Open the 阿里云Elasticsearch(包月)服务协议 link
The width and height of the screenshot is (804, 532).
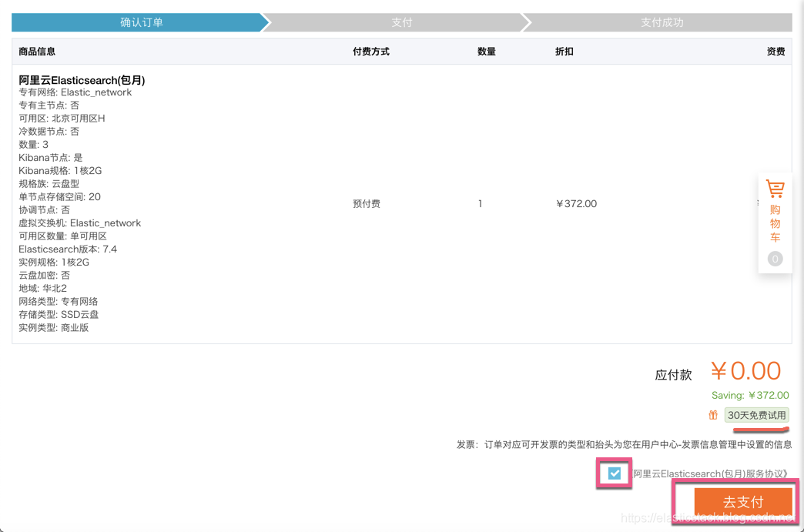pos(710,473)
